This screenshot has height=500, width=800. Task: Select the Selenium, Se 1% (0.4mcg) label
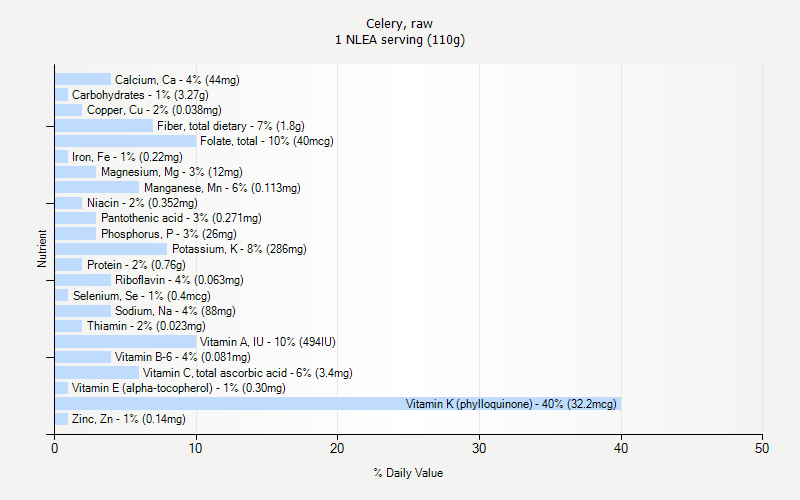[141, 295]
